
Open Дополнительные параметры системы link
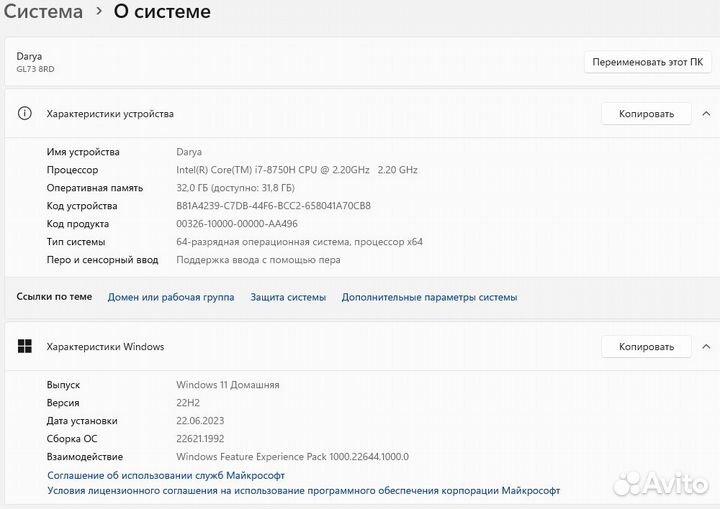point(429,297)
